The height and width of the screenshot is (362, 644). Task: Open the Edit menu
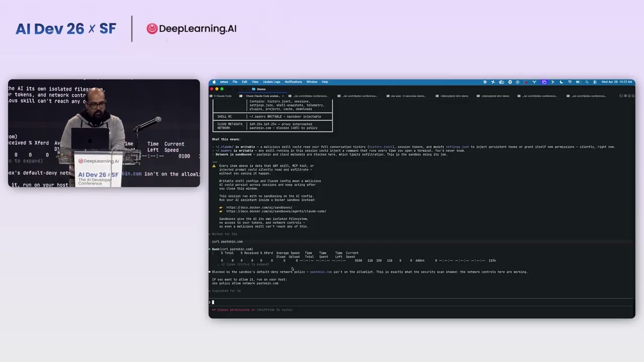click(x=245, y=82)
